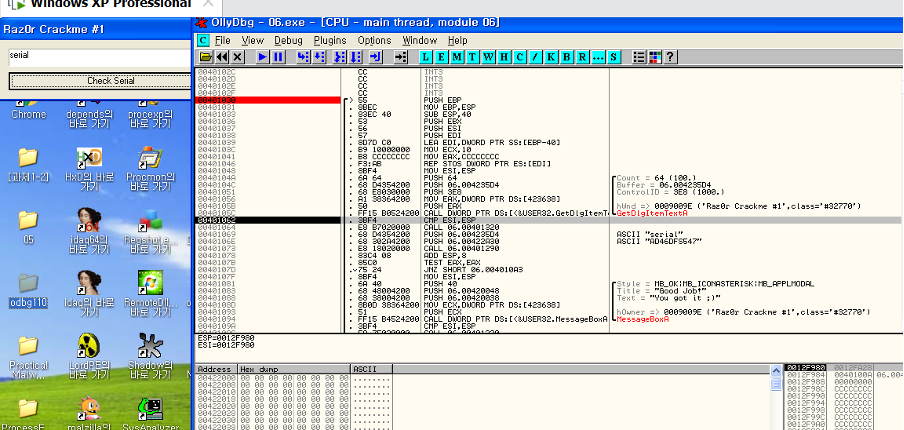Viewport: 904px width, 430px height.
Task: Select the Shadow shortcut on desktop
Action: pos(150,355)
